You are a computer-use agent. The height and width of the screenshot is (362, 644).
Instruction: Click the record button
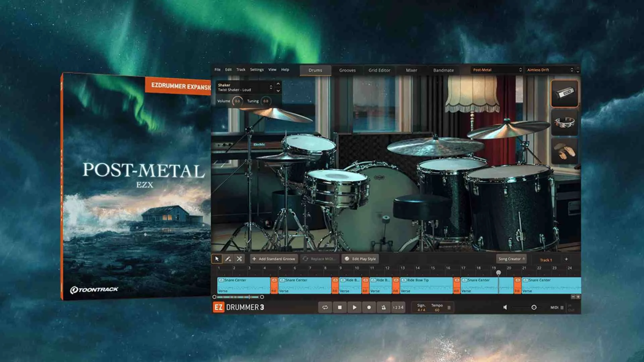coord(369,307)
